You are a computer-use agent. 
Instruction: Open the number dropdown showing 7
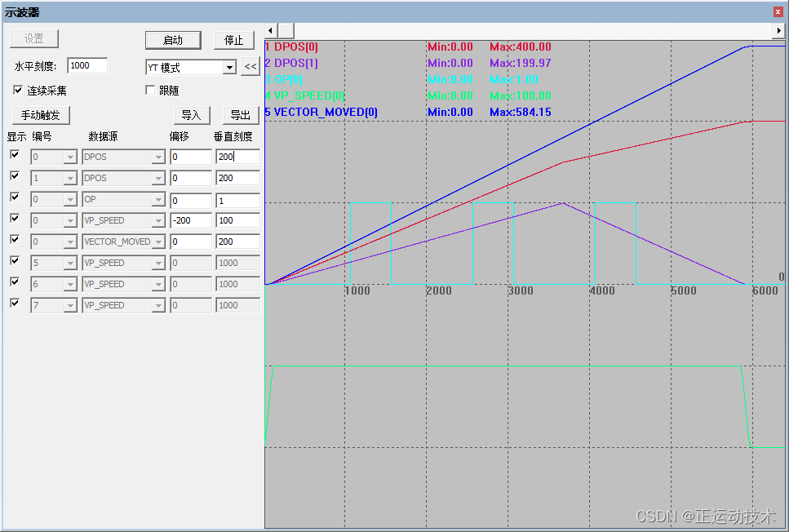point(70,305)
